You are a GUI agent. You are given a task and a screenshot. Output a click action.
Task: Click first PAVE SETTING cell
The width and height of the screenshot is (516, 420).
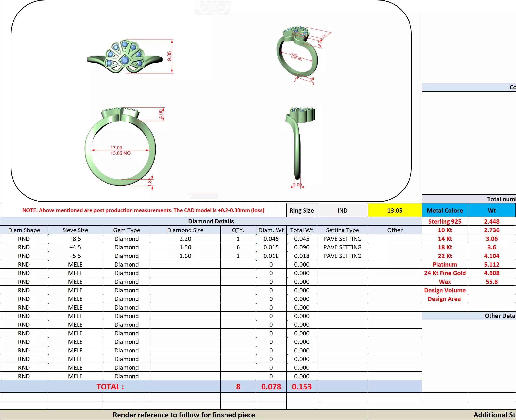(x=342, y=239)
